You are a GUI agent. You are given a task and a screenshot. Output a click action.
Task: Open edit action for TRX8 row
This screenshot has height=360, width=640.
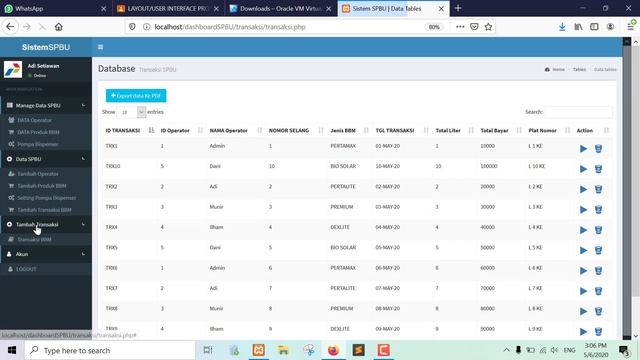click(x=583, y=311)
